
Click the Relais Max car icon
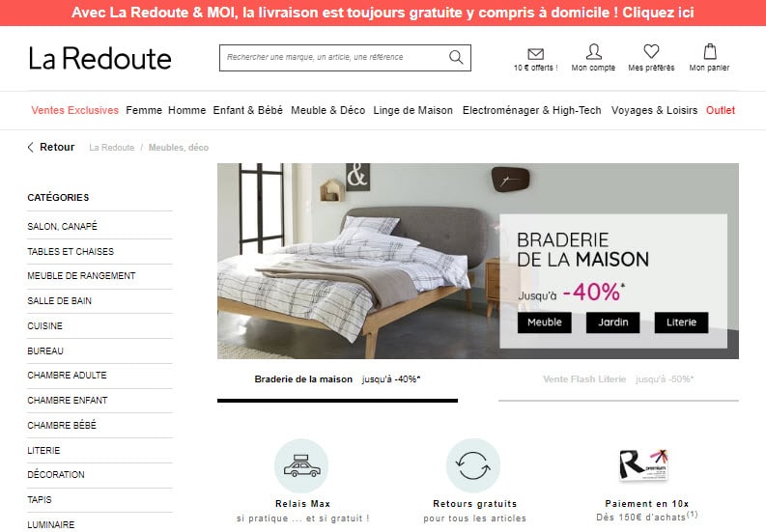click(302, 465)
